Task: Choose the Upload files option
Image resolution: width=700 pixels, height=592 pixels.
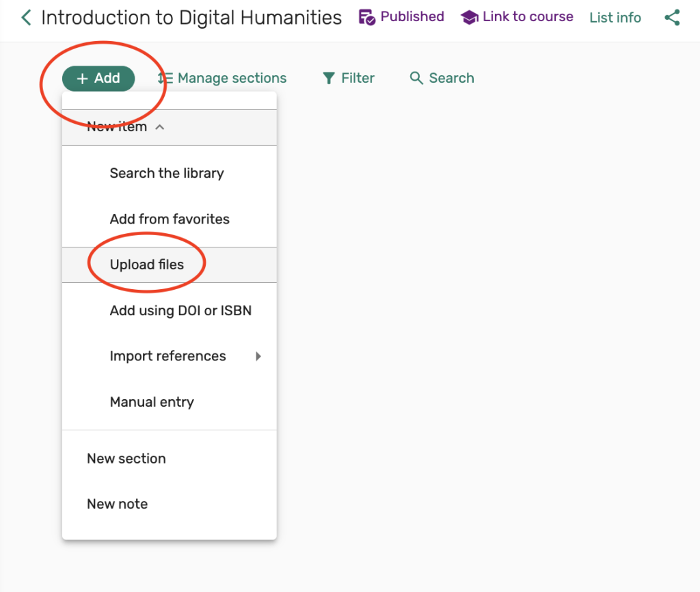Action: [147, 265]
